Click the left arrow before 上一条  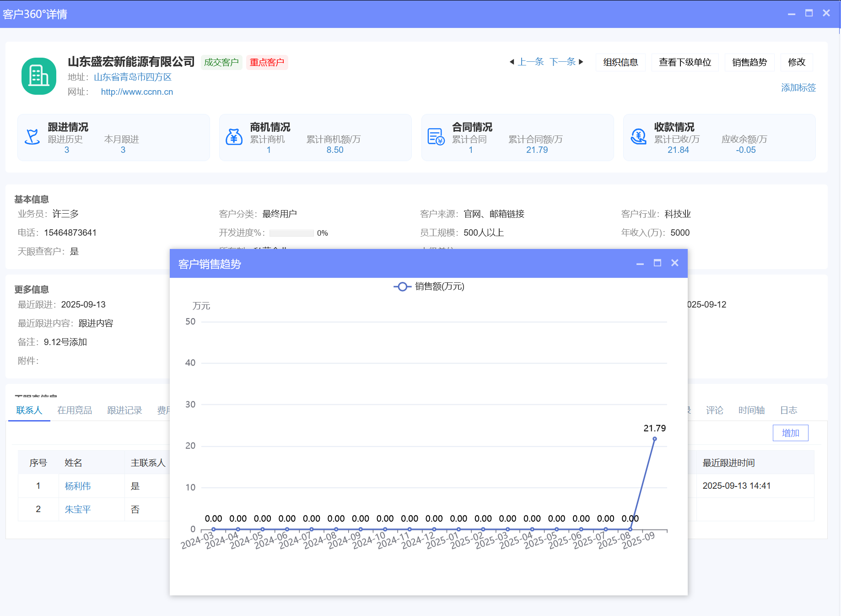click(x=512, y=62)
